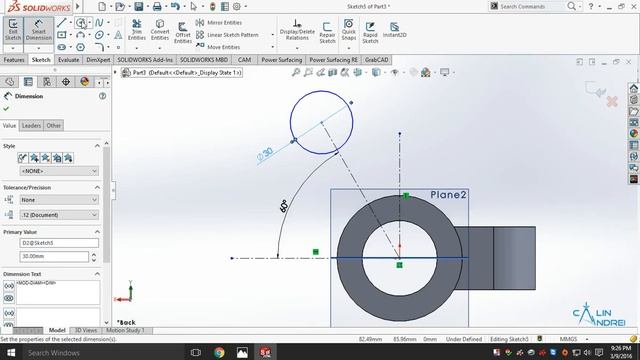Click the Zoom to Fit view icon

pos(296,72)
